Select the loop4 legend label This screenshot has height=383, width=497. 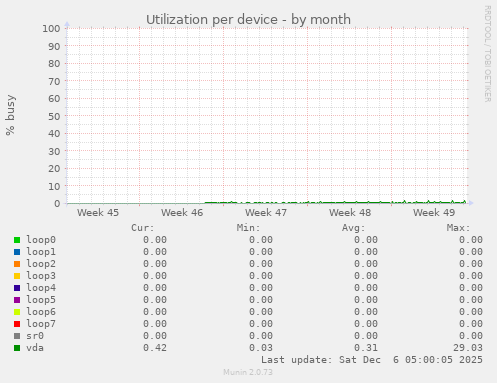(x=41, y=288)
